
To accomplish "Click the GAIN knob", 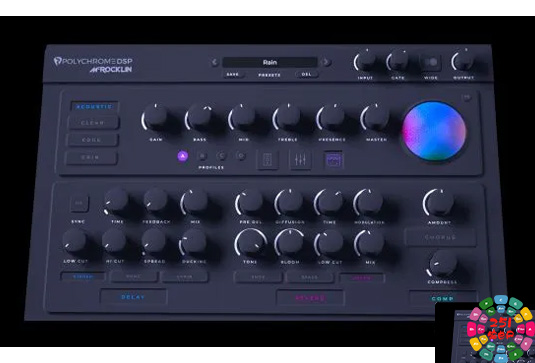I will 156,117.
